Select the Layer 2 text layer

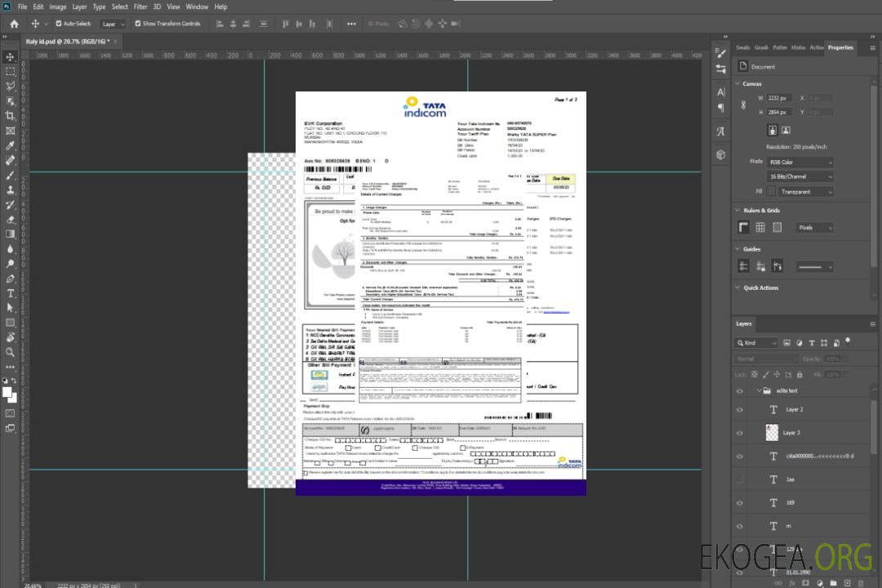[x=794, y=409]
